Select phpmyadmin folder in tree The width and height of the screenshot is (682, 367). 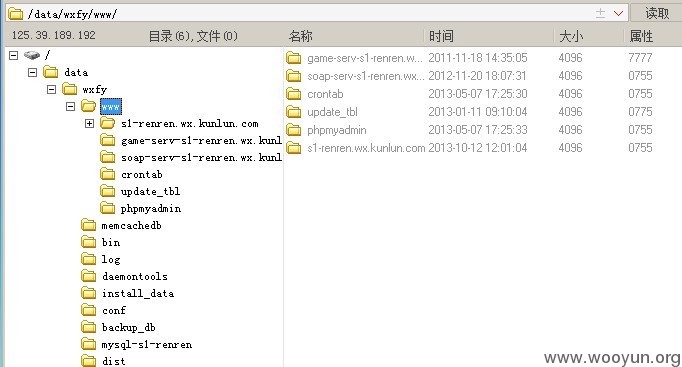point(151,209)
